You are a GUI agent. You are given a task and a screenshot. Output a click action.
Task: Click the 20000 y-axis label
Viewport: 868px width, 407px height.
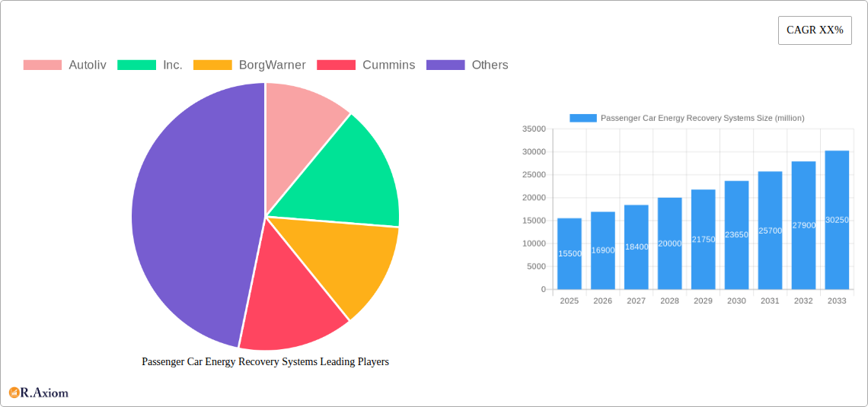tap(534, 198)
